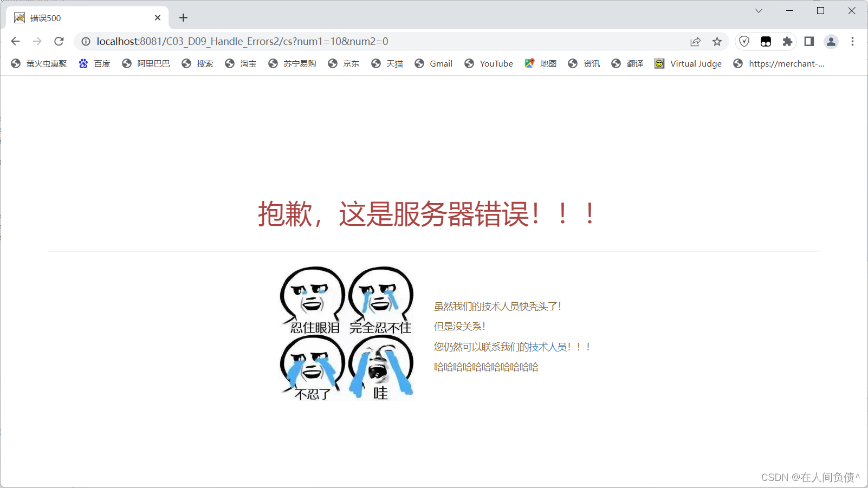This screenshot has height=488, width=868.
Task: Open the 萤火虫惠聚 bookmark
Action: 39,64
